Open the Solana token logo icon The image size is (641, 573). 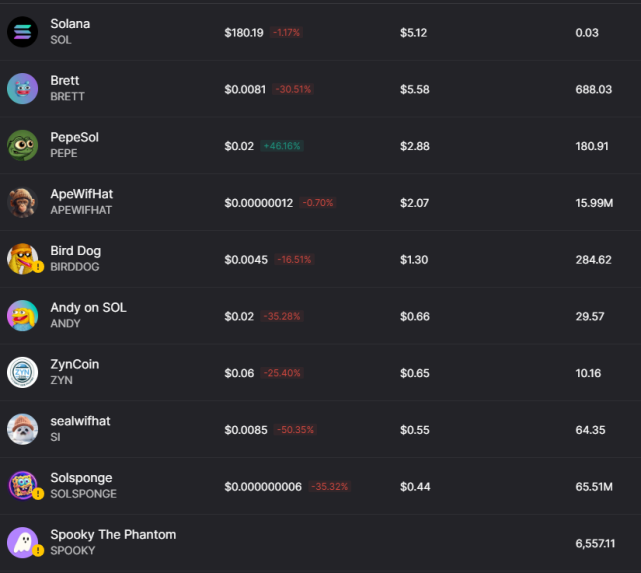[x=22, y=32]
